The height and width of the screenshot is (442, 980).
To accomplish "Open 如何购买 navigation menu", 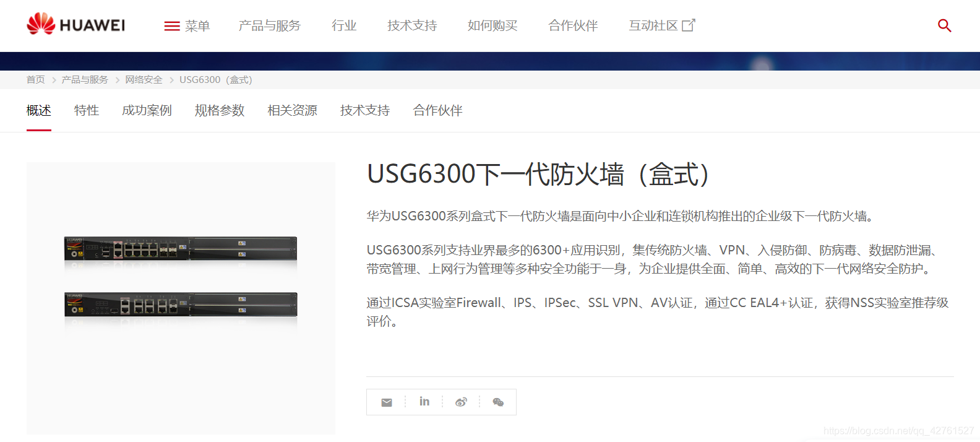I will [x=492, y=25].
